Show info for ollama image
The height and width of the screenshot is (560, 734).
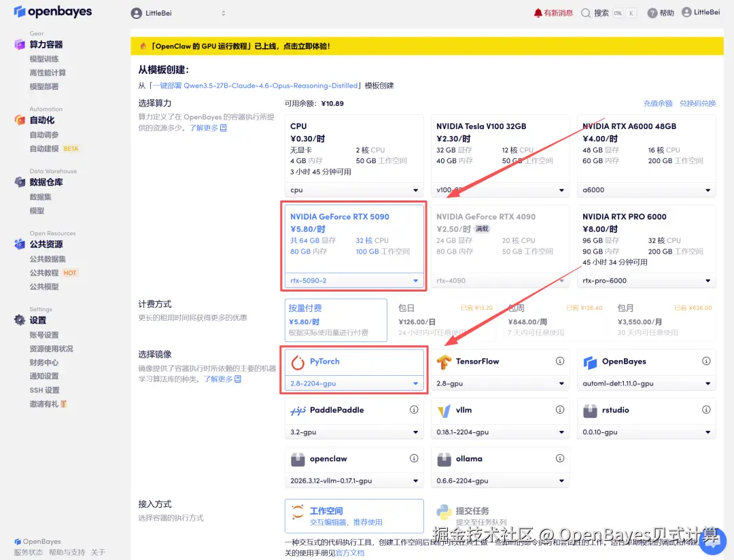click(560, 458)
